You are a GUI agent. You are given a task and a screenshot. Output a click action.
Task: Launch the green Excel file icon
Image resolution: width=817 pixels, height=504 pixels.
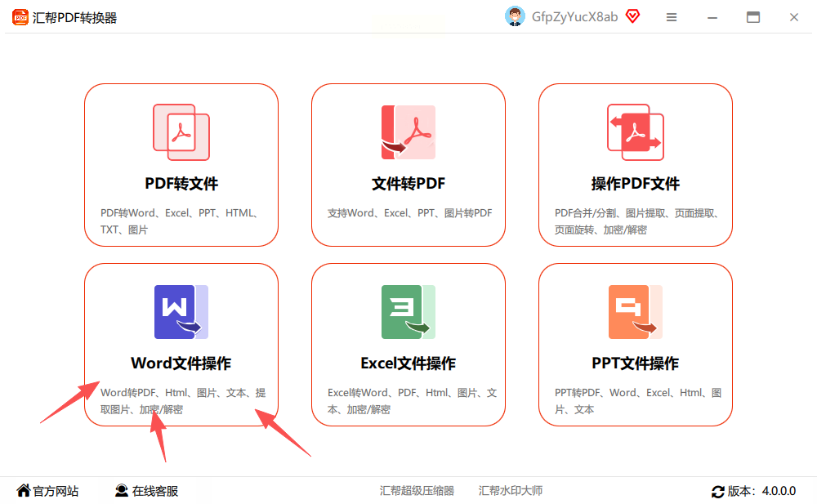coord(408,312)
